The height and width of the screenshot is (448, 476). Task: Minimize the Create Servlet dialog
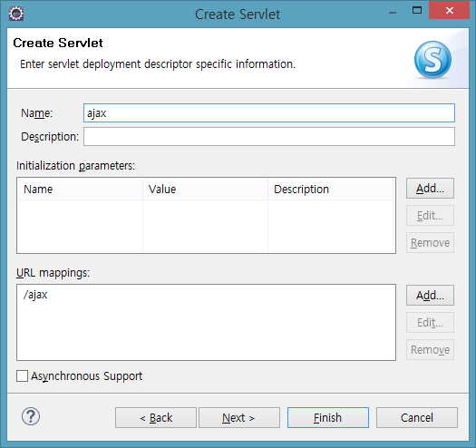tap(393, 13)
